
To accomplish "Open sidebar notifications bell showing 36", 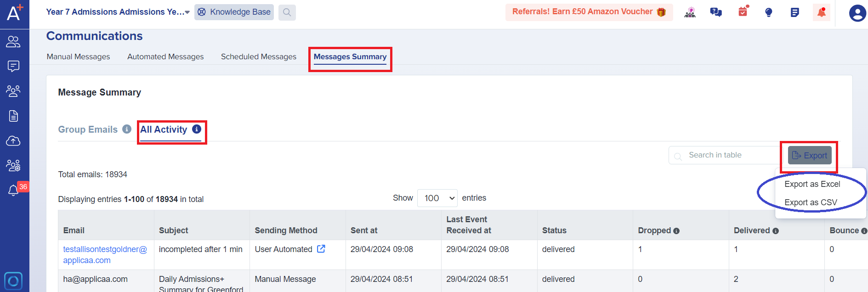I will point(14,190).
